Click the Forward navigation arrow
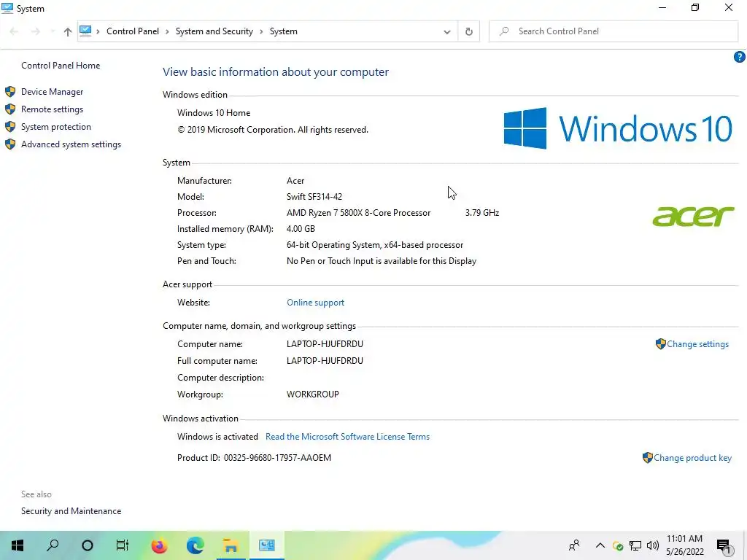Image resolution: width=747 pixels, height=560 pixels. (x=35, y=31)
